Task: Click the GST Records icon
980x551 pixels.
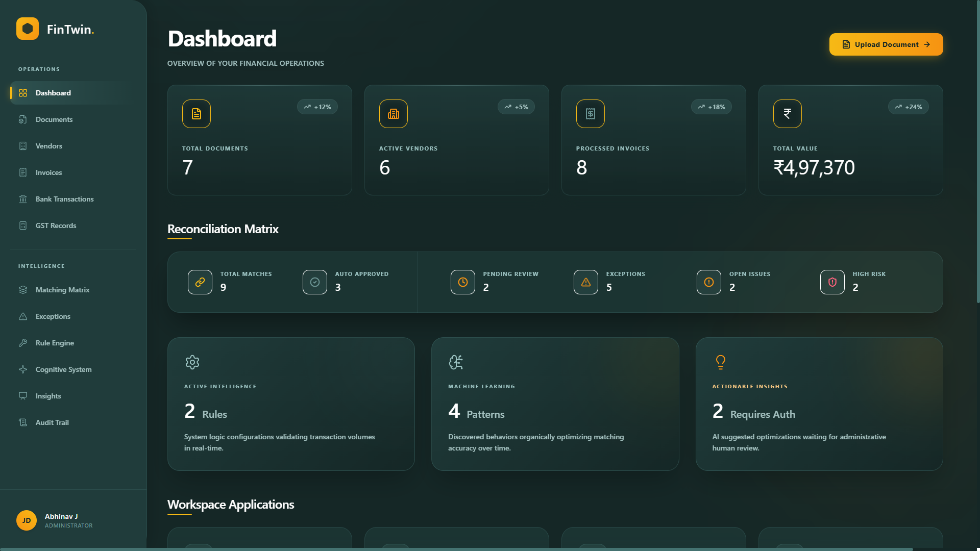Action: [x=23, y=226]
